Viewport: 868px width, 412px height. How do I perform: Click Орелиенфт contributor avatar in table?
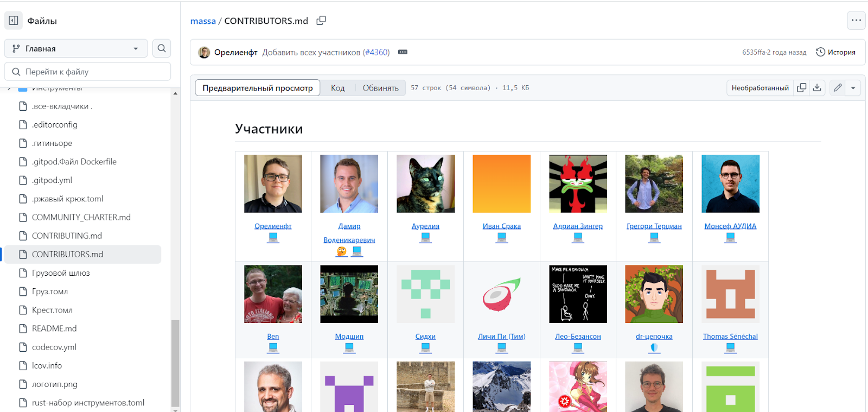point(273,183)
